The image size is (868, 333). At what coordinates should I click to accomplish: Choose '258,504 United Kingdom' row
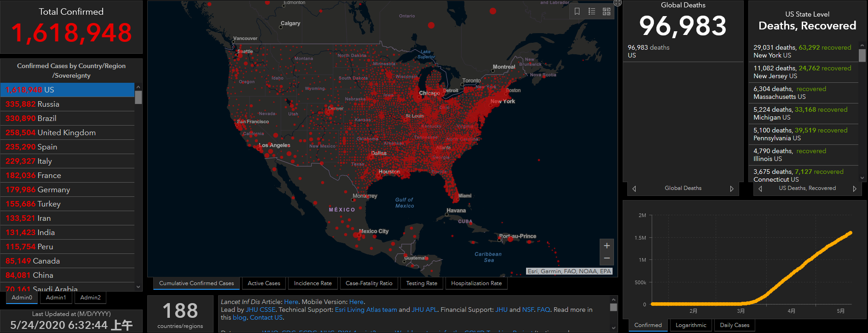pyautogui.click(x=68, y=132)
